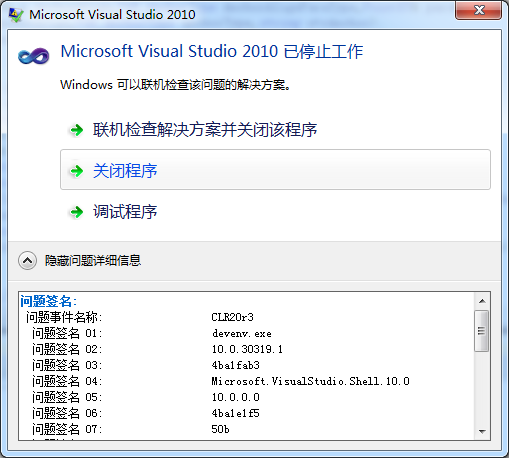Viewport: 509px width, 458px height.
Task: Click the 问题签名 02: label
Action: coord(67,349)
